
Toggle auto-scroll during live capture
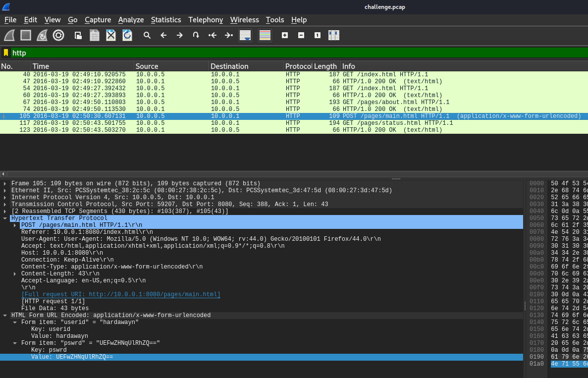(x=245, y=35)
